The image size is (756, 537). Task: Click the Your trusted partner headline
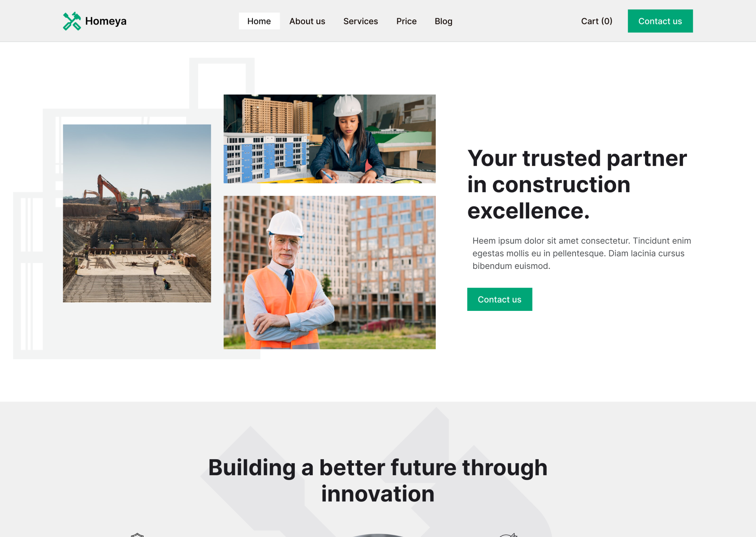click(577, 184)
